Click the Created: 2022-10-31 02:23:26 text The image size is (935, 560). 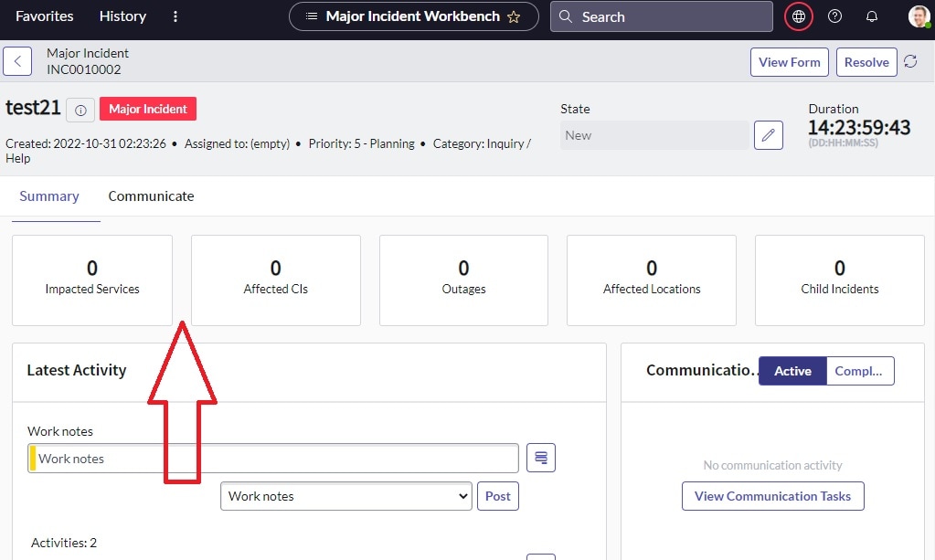coord(86,143)
